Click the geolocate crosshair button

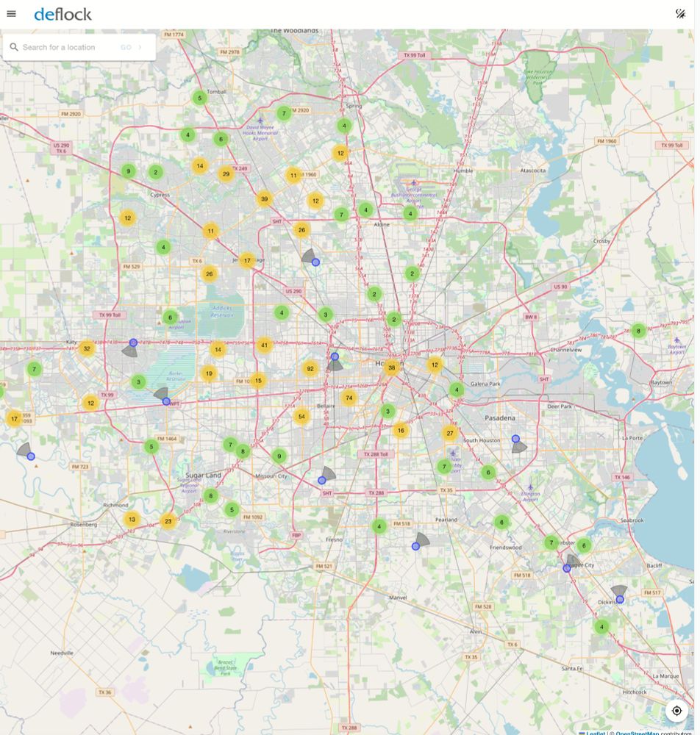676,710
